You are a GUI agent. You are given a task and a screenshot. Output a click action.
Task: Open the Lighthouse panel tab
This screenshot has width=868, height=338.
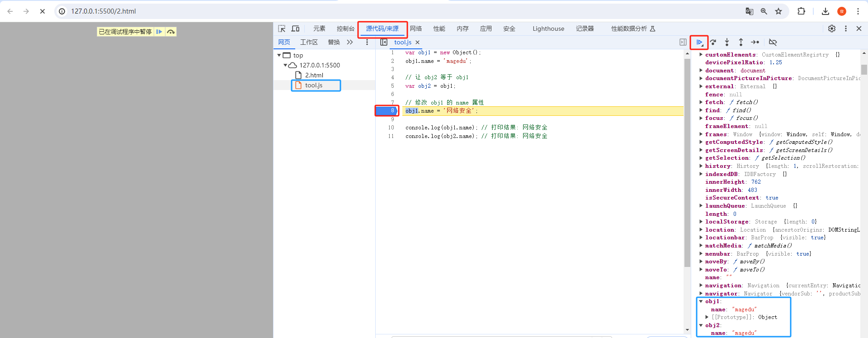pos(548,29)
